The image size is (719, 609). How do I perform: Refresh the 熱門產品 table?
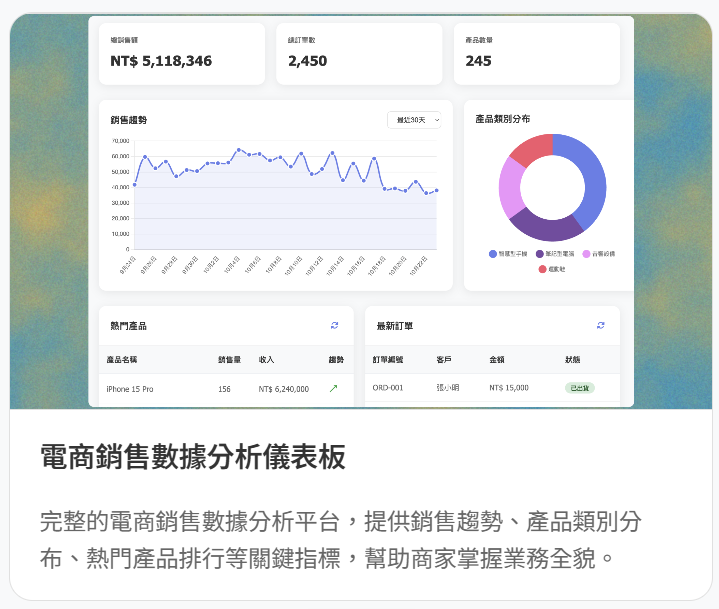(x=334, y=326)
